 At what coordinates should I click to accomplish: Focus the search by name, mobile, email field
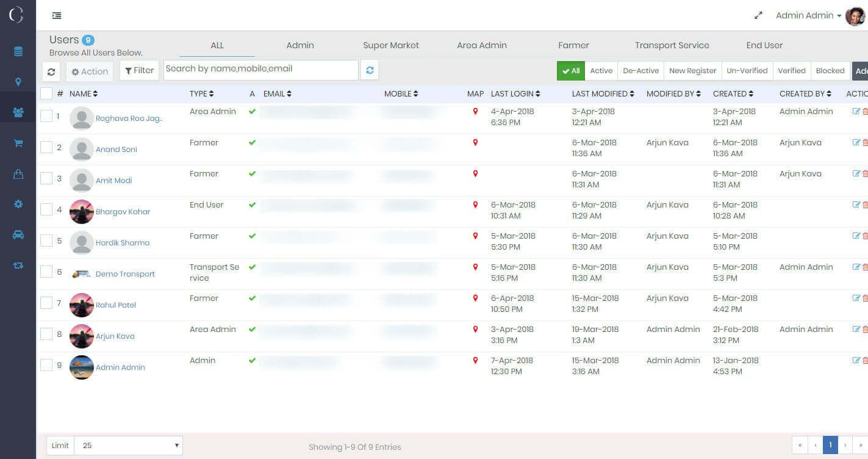click(260, 70)
